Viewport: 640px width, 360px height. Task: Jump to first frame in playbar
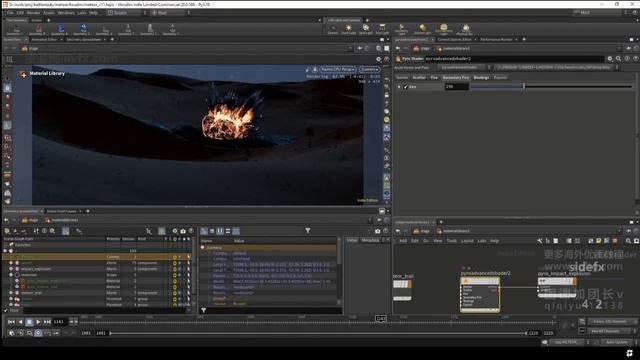(x=11, y=322)
